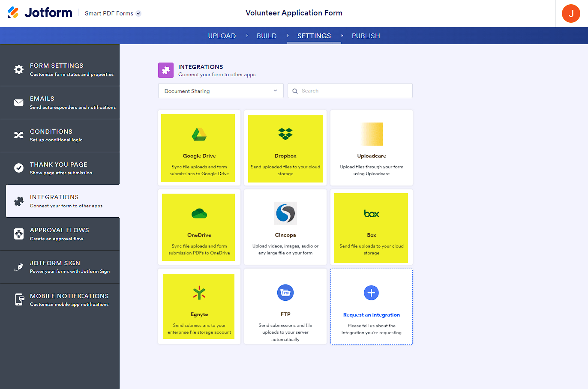Select the FTP integration name

click(x=285, y=314)
